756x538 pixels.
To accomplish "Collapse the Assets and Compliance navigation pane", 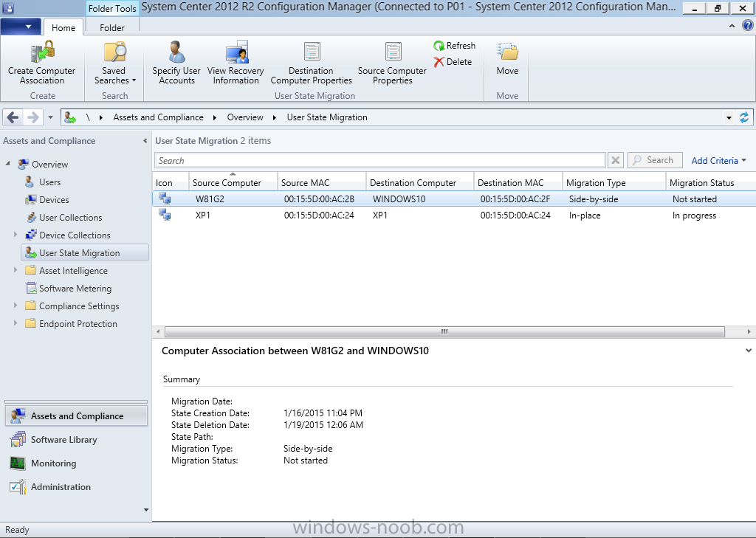I will (x=145, y=141).
